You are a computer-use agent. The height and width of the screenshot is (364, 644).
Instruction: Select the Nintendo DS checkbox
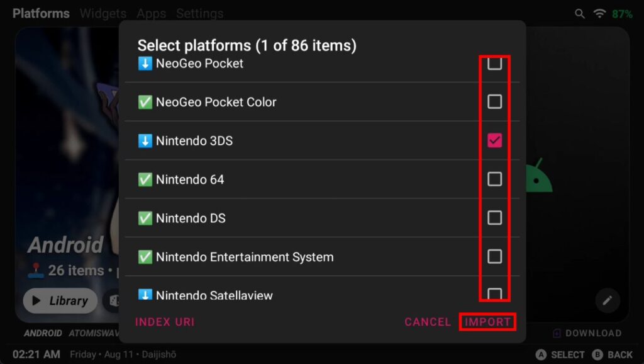[495, 218]
